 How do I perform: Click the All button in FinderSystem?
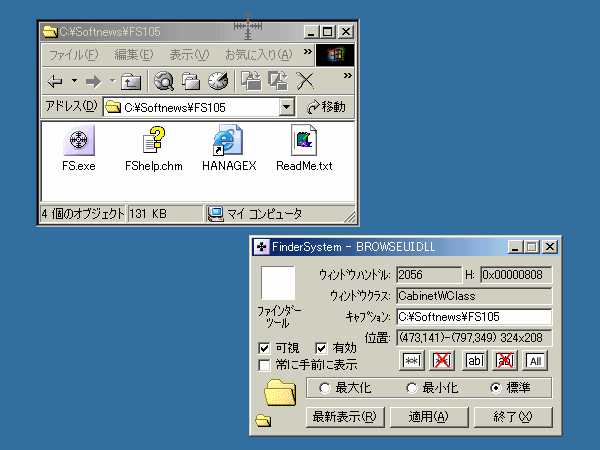536,360
